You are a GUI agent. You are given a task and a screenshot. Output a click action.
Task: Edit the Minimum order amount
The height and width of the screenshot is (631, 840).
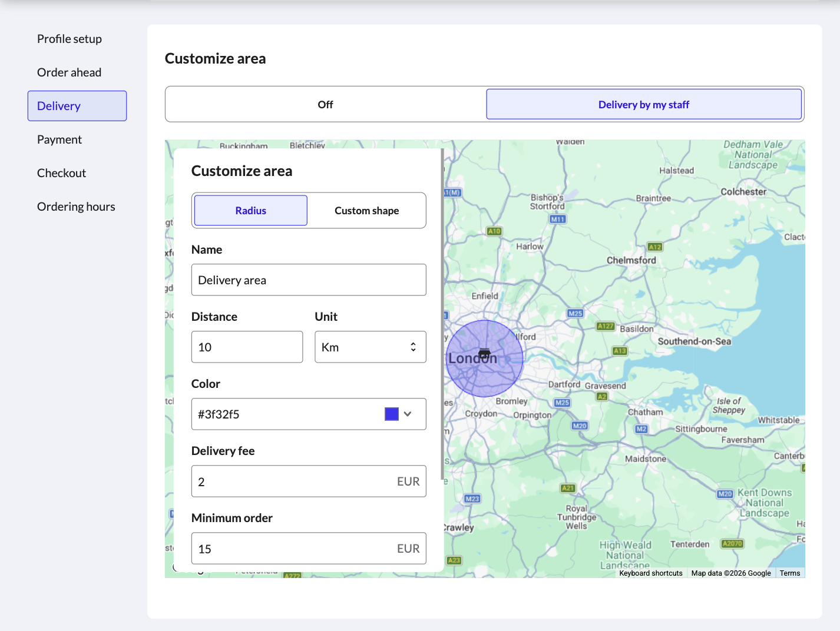(x=309, y=549)
